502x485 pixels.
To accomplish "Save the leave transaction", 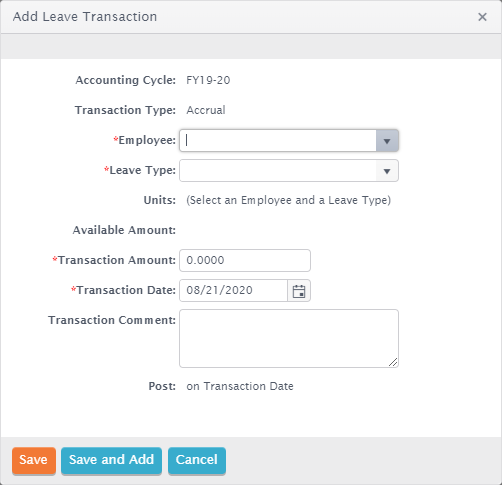I will (x=34, y=460).
